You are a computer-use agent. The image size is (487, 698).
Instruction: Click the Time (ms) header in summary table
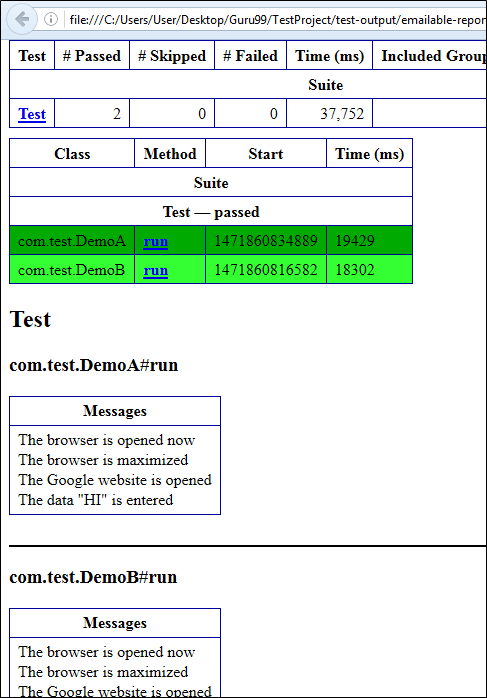point(329,56)
